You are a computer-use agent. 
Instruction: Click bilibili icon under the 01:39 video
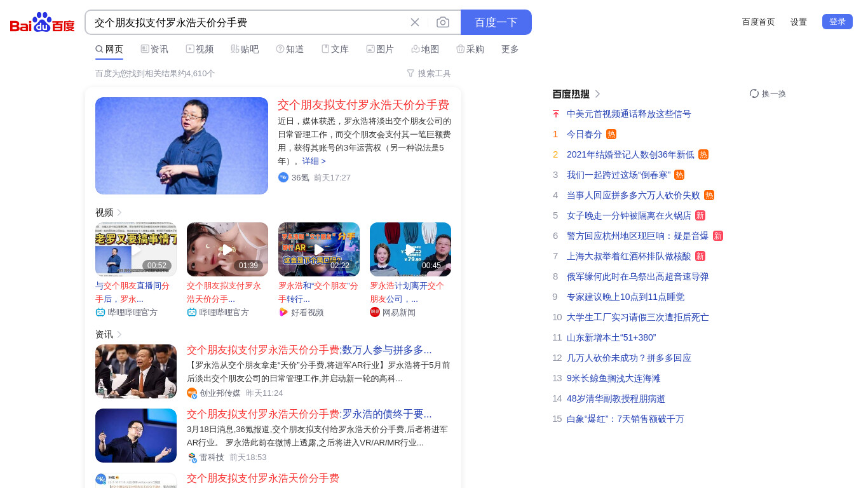coord(192,312)
